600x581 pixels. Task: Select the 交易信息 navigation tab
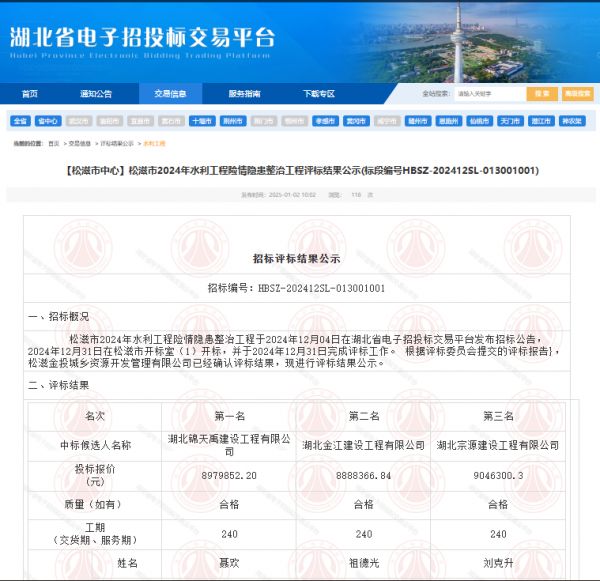170,94
